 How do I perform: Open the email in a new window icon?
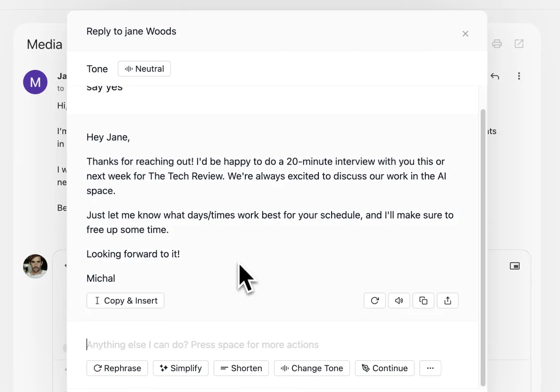click(x=519, y=44)
